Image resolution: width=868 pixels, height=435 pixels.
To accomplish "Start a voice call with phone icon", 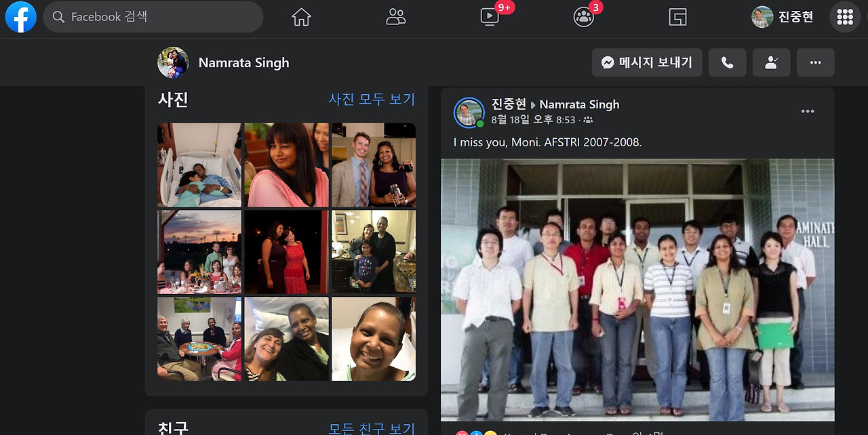I will coord(728,62).
